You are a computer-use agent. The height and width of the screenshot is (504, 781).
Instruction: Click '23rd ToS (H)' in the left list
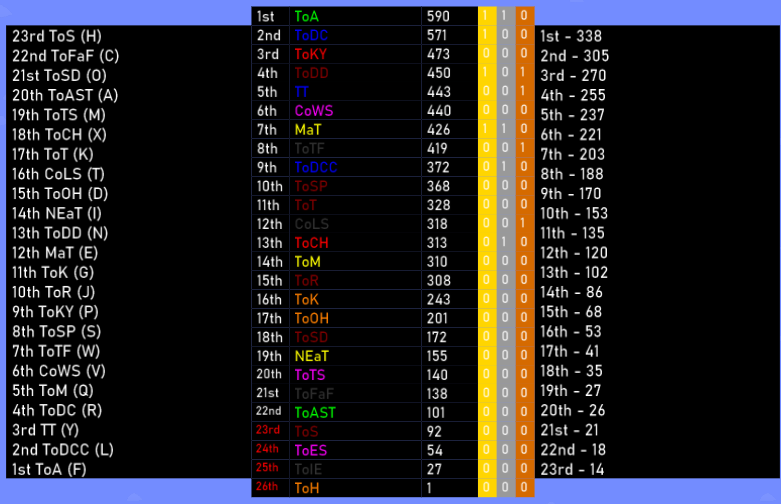click(57, 36)
